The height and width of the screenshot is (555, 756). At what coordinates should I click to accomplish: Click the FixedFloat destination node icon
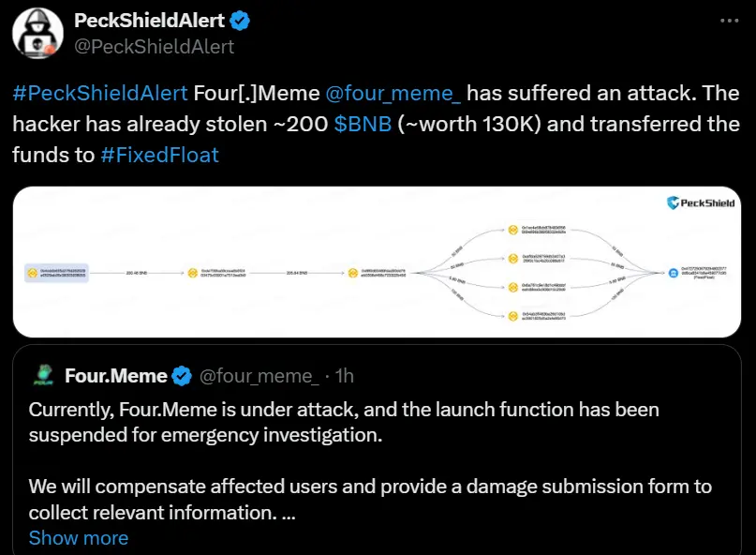pyautogui.click(x=674, y=273)
